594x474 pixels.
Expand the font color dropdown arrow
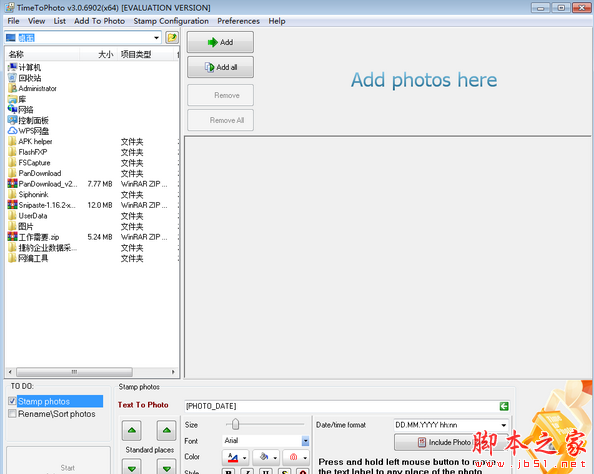click(x=244, y=458)
